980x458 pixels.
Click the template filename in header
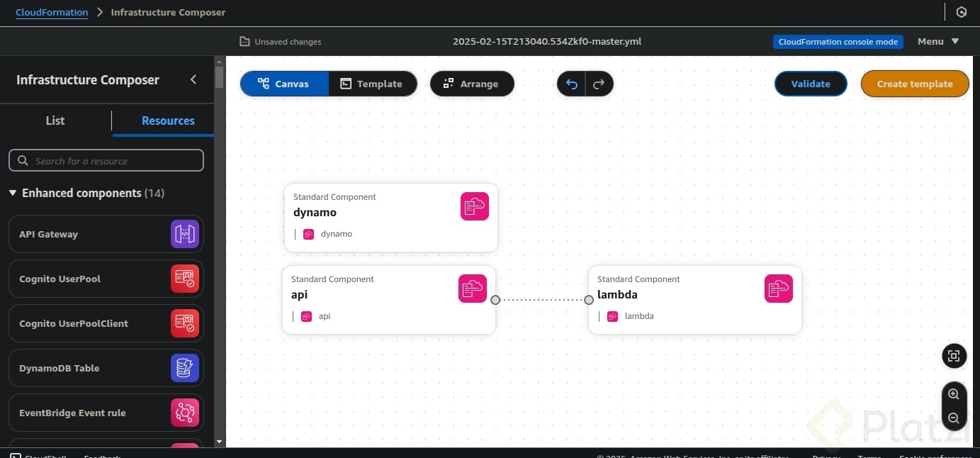click(547, 42)
